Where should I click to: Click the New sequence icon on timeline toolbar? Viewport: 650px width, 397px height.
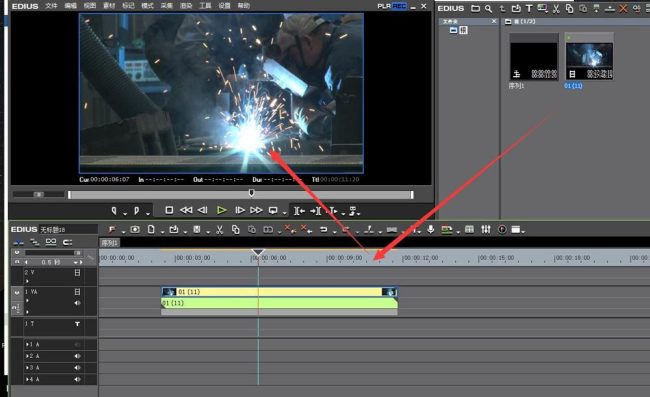point(151,229)
